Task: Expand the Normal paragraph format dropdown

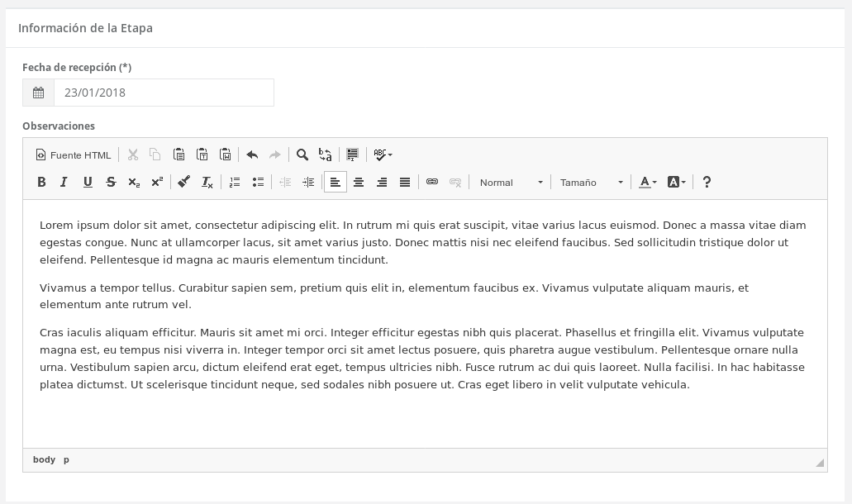Action: pos(511,183)
